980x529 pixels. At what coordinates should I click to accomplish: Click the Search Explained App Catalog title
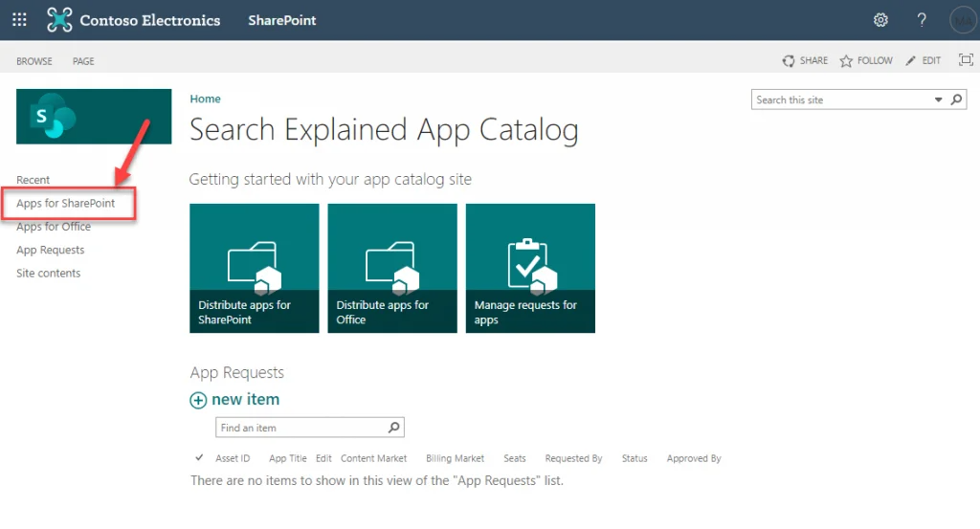384,130
